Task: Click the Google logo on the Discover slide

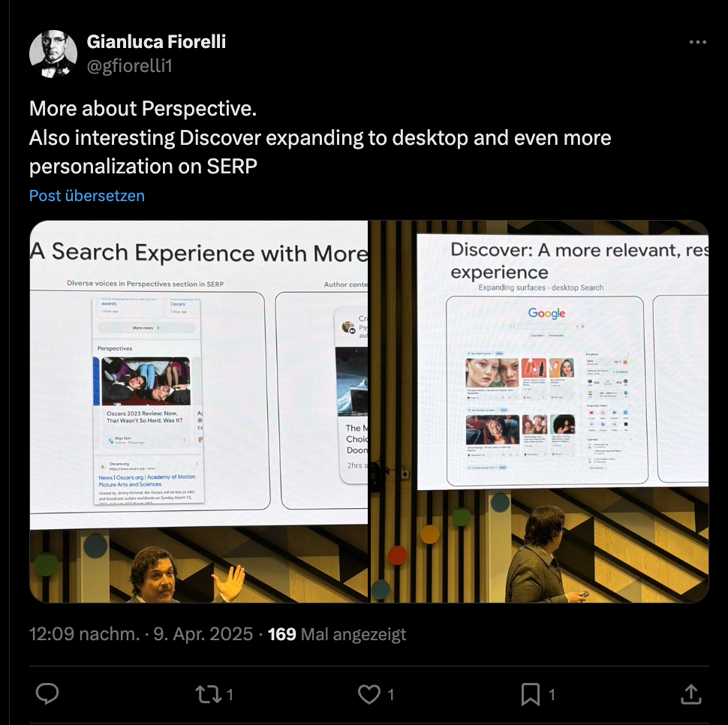Action: click(x=547, y=313)
